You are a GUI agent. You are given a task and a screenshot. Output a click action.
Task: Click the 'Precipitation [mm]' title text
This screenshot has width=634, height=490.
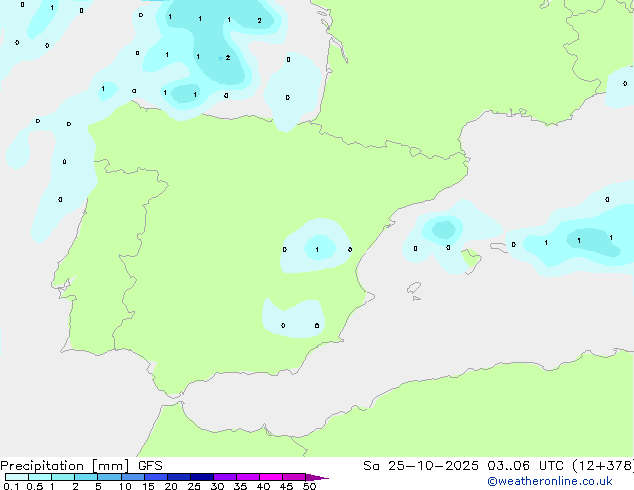[65, 466]
